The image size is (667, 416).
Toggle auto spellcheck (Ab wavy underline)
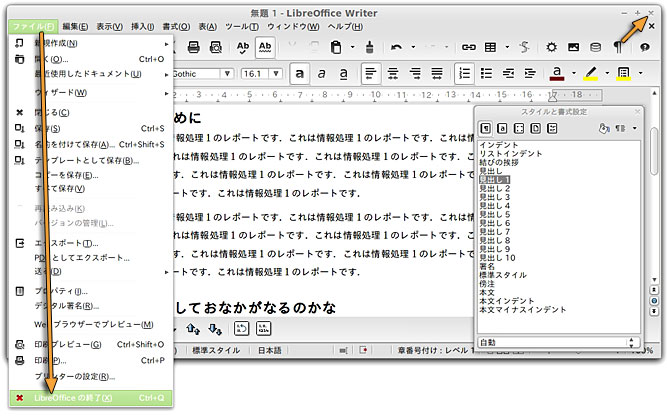point(265,47)
